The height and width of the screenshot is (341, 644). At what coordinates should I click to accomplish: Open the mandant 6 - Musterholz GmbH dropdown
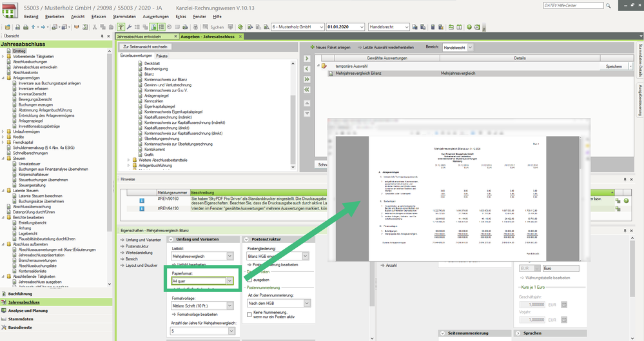tap(321, 26)
